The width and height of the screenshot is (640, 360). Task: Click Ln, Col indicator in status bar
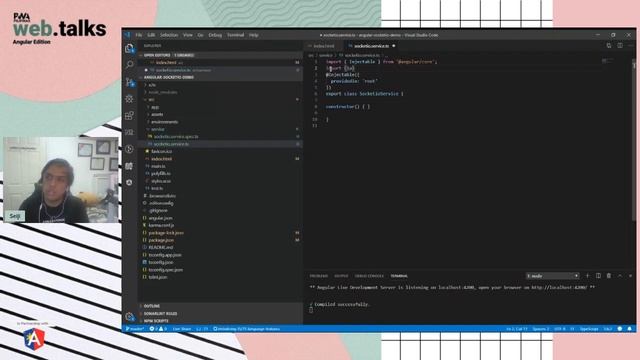pyautogui.click(x=517, y=329)
